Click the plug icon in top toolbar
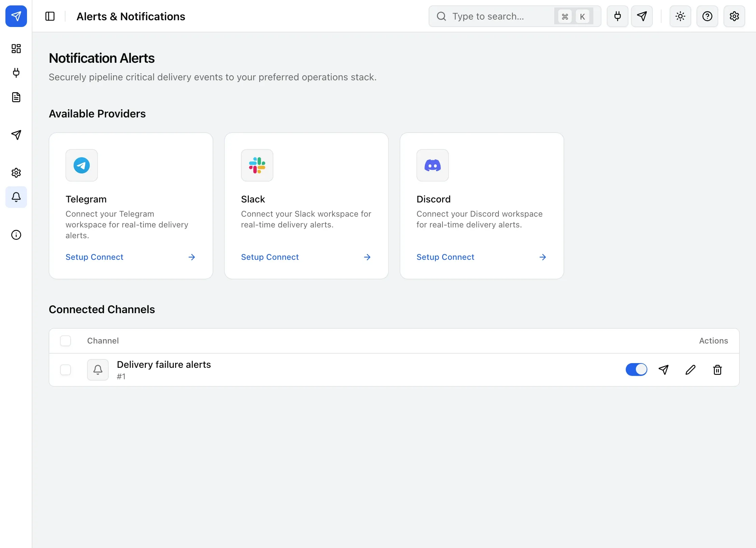This screenshot has width=756, height=548. pyautogui.click(x=618, y=16)
